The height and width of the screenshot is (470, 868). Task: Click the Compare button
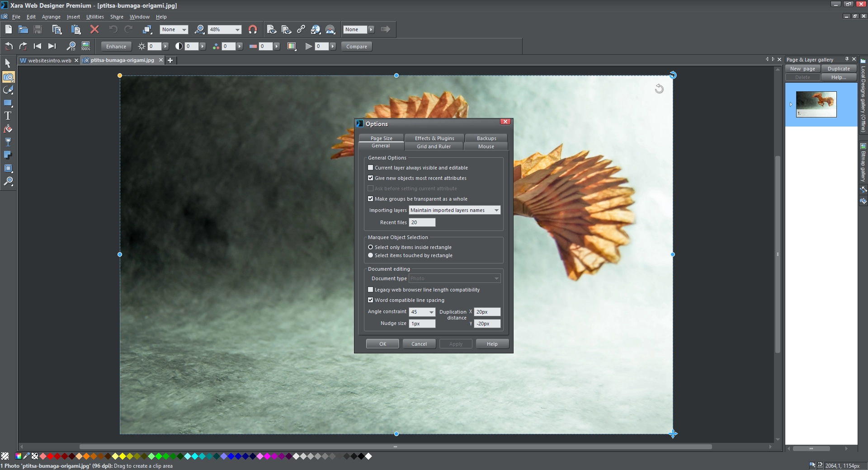click(357, 47)
